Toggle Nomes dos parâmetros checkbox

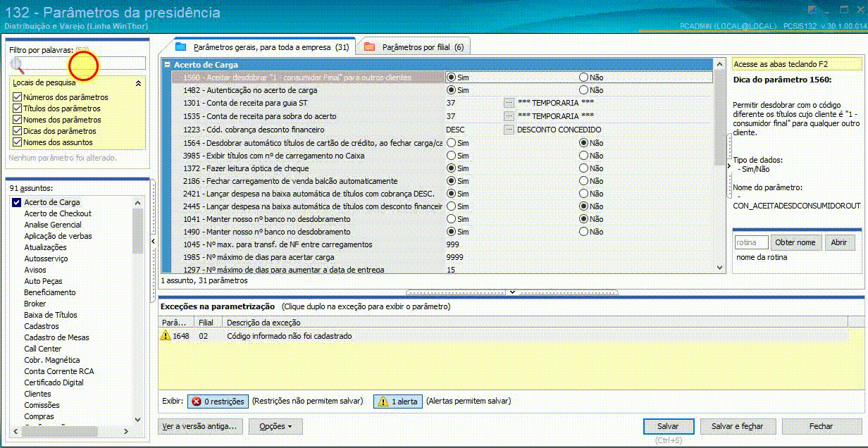18,120
